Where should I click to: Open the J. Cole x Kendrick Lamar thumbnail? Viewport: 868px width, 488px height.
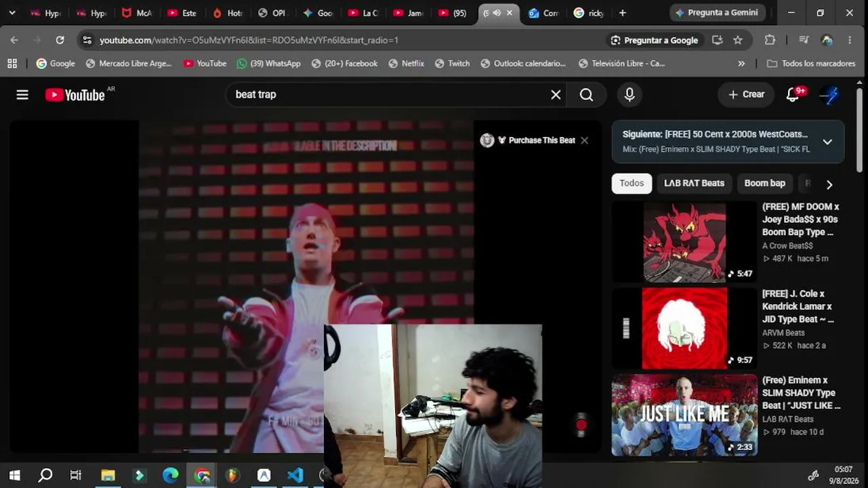tap(684, 328)
